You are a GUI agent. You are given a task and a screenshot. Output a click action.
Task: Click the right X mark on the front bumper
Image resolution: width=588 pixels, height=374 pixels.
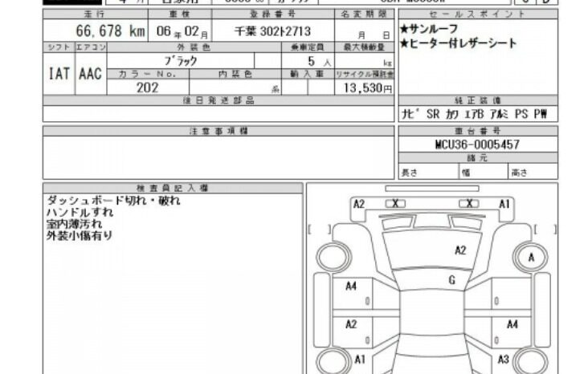click(470, 204)
